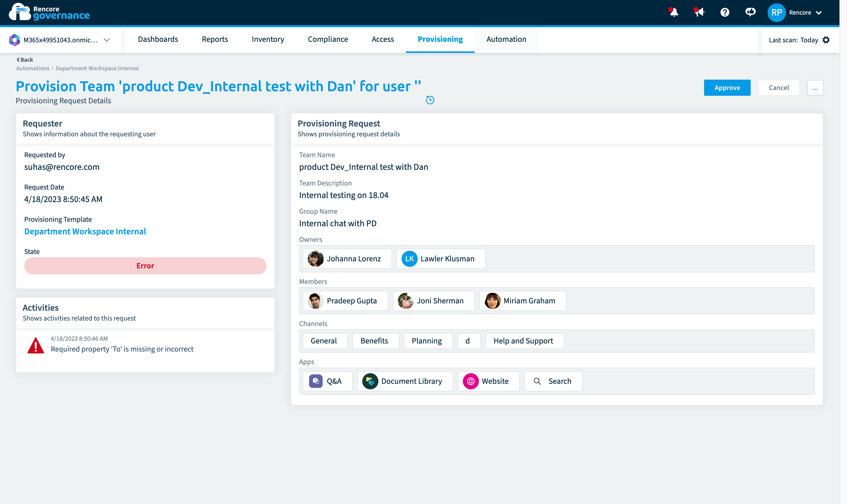Image resolution: width=847 pixels, height=504 pixels.
Task: Click the Q&A app icon
Action: (316, 381)
